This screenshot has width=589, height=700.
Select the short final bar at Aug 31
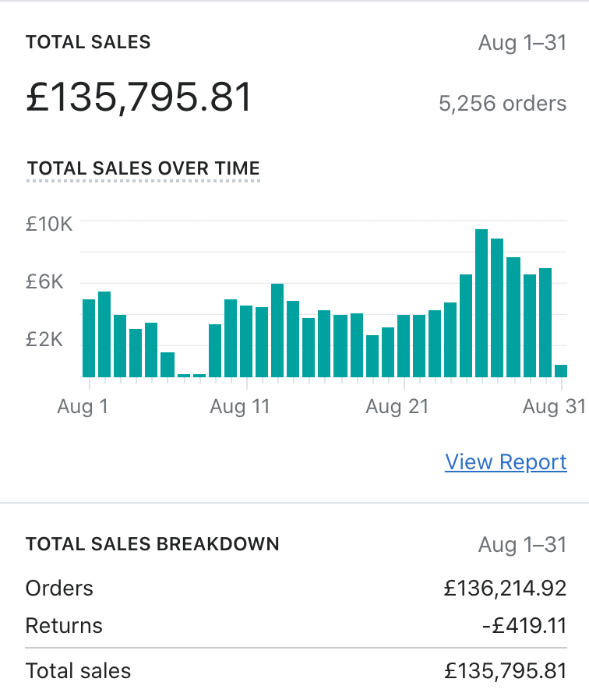pos(560,370)
